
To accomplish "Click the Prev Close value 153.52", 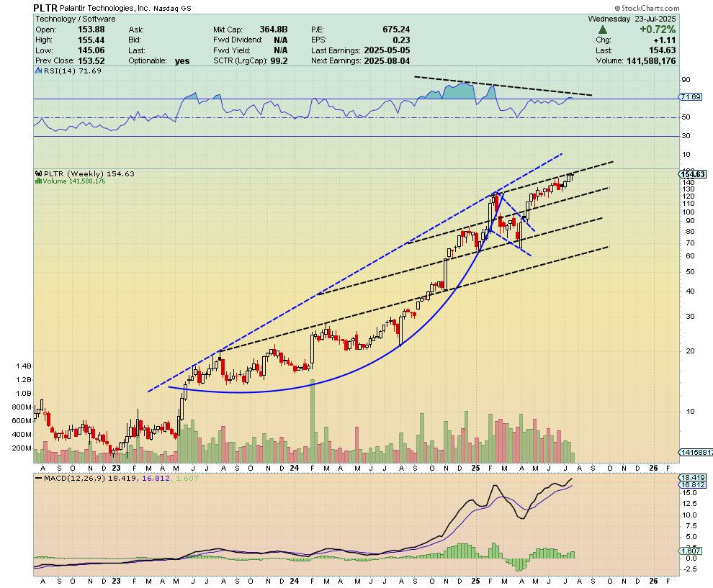I will click(91, 61).
